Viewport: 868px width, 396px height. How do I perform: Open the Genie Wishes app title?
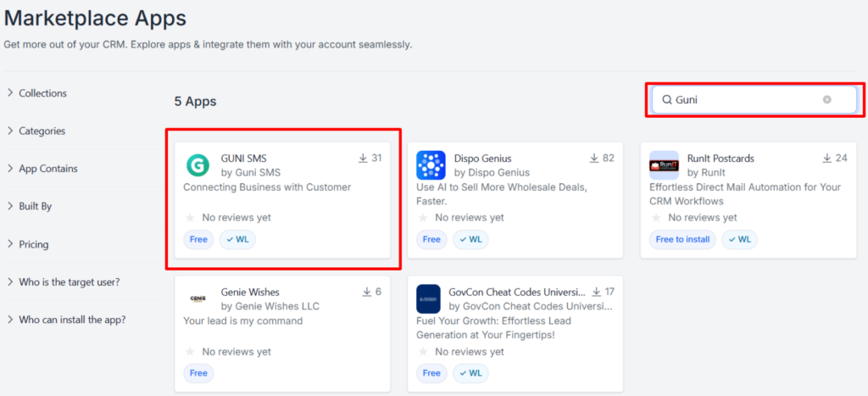click(x=250, y=292)
